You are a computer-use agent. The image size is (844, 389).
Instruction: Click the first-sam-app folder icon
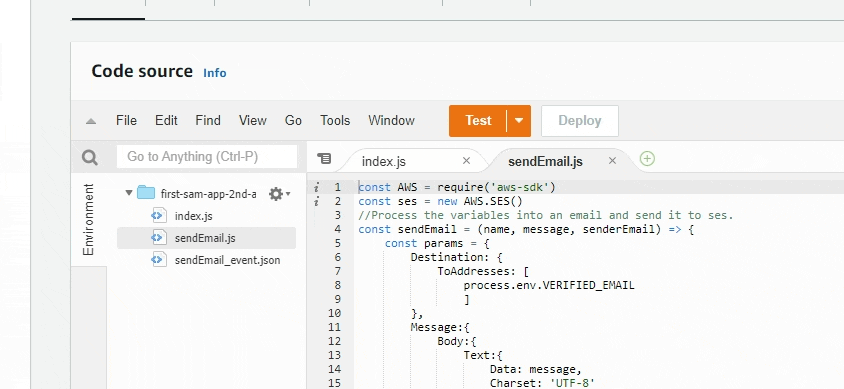[x=146, y=193]
